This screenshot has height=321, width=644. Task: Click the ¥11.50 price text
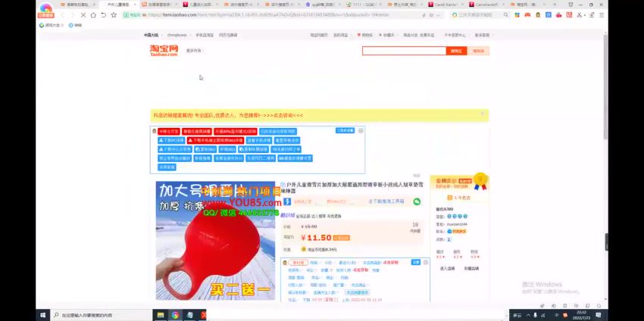tap(316, 238)
